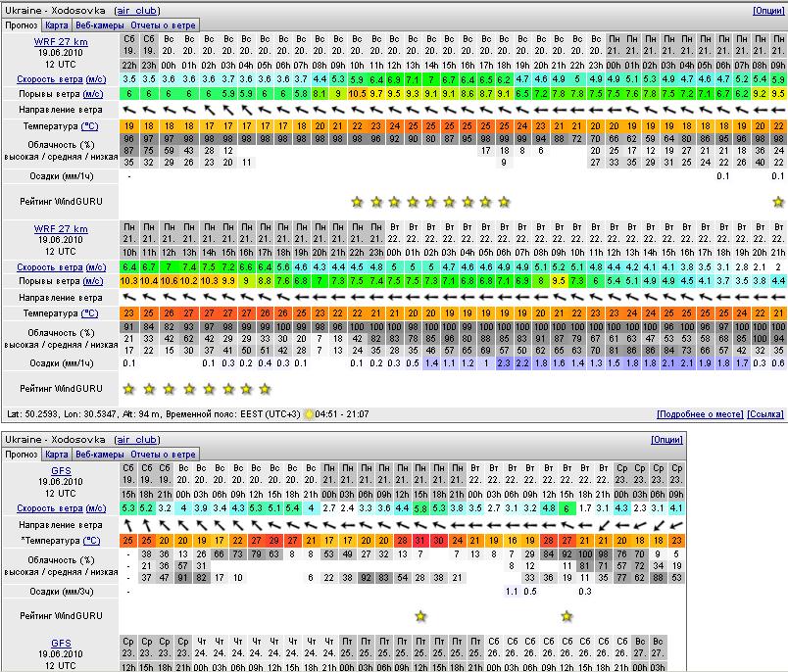This screenshot has width=788, height=672.
Task: Open Отчеты о ветре tab in the bottom widget
Action: (164, 455)
